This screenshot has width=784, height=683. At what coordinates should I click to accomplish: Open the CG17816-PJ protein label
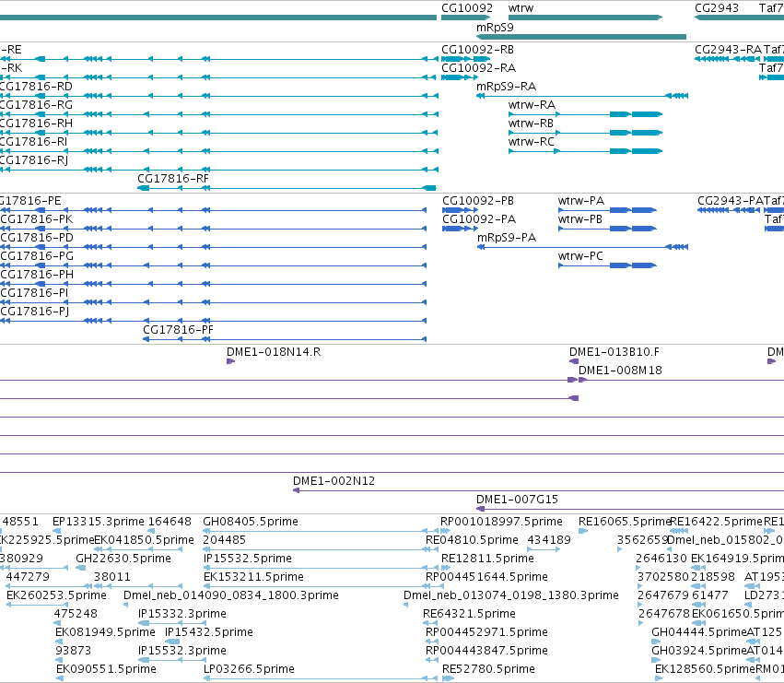pos(35,312)
